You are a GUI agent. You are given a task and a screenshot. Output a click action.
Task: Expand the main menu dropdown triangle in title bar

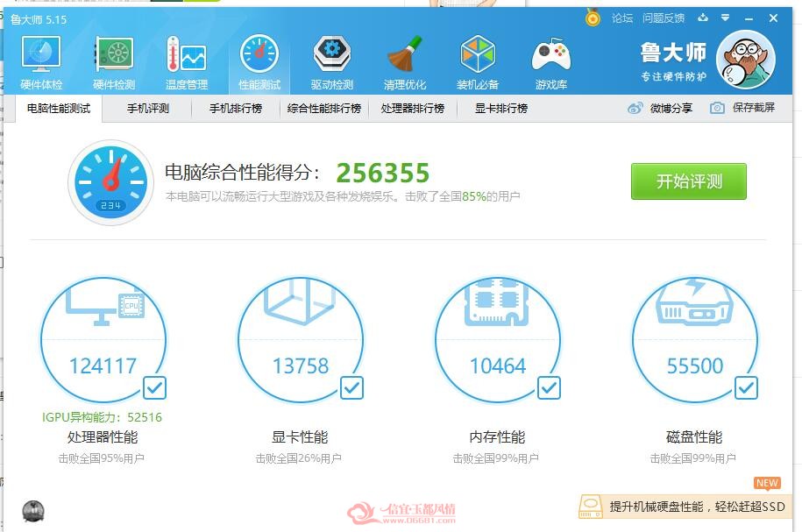(725, 18)
